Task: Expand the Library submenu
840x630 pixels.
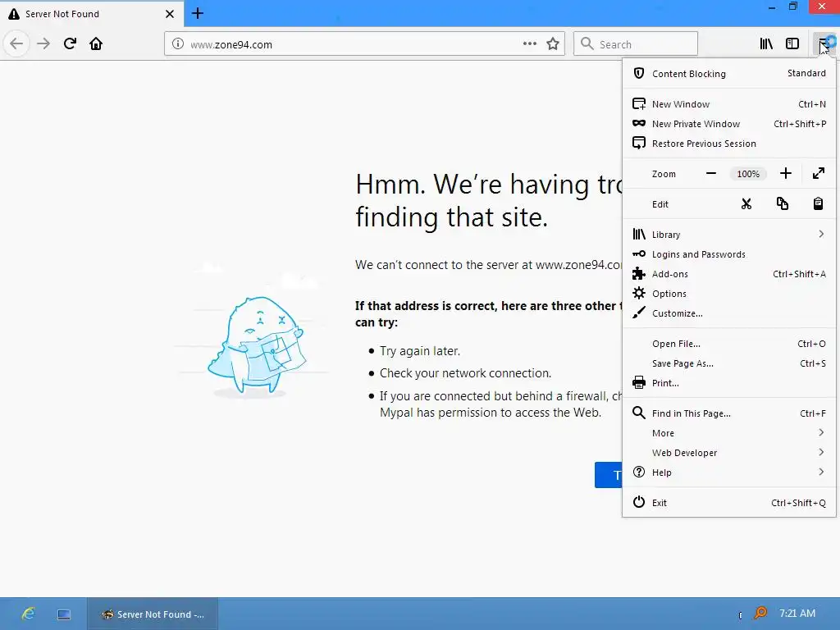Action: [729, 234]
